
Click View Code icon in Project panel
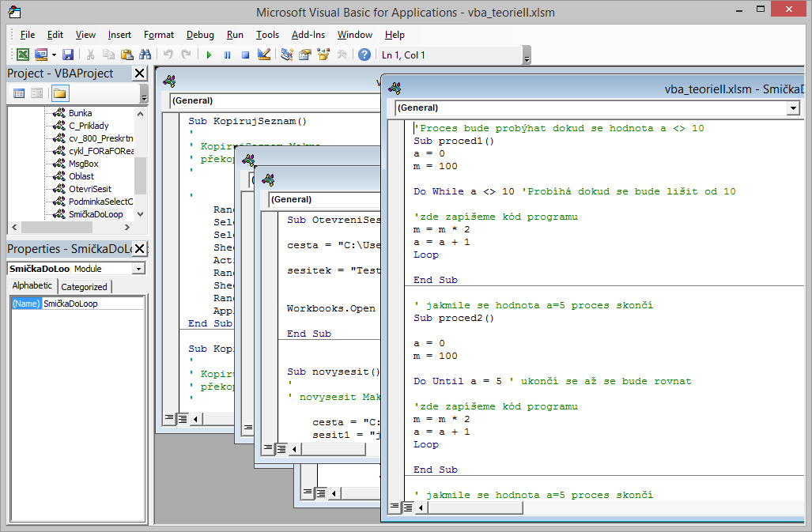click(x=19, y=93)
